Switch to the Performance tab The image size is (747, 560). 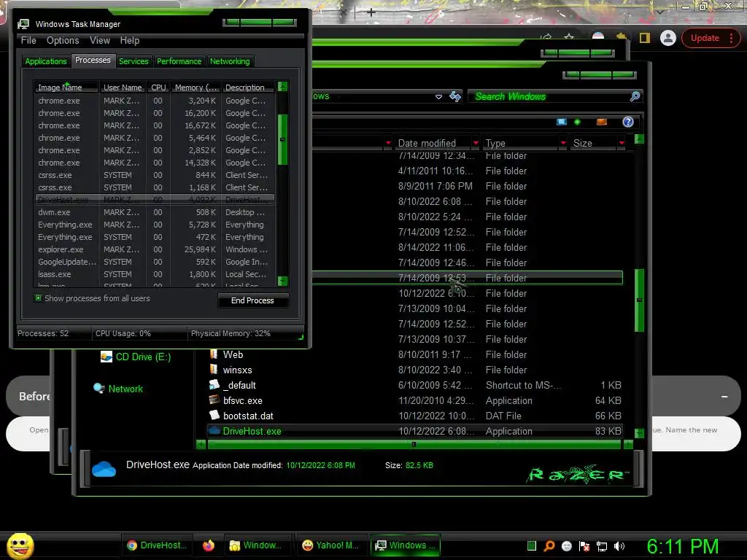point(179,61)
